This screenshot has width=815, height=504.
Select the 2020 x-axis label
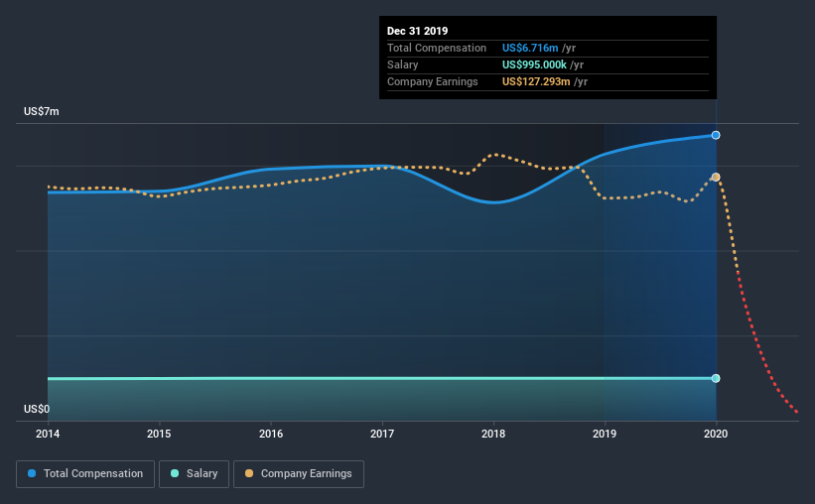coord(717,435)
